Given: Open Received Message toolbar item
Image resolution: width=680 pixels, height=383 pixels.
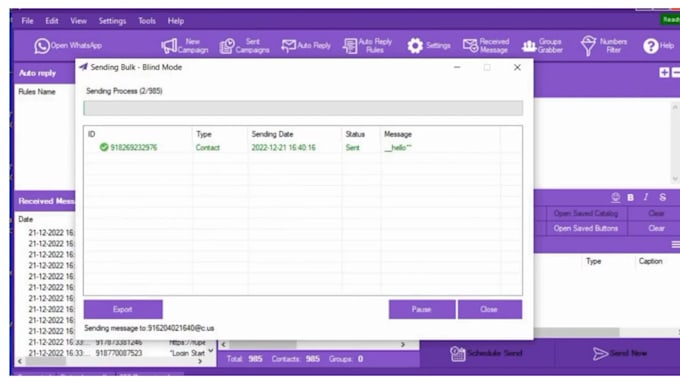Looking at the screenshot, I should click(x=486, y=46).
